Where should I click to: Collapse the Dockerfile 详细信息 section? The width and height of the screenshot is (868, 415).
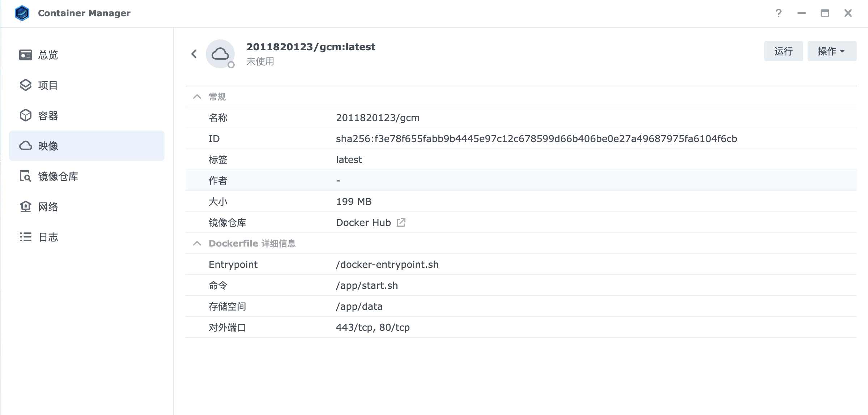[197, 243]
